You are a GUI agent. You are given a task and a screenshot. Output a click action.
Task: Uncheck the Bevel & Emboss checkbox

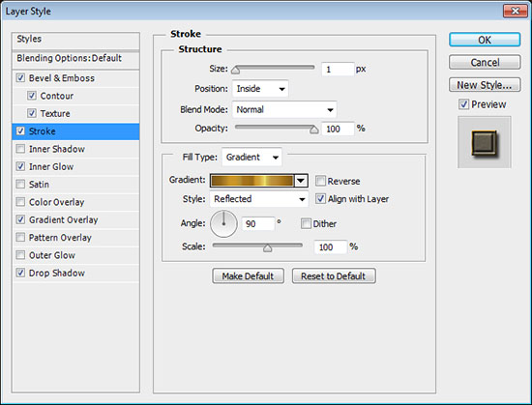tap(20, 78)
